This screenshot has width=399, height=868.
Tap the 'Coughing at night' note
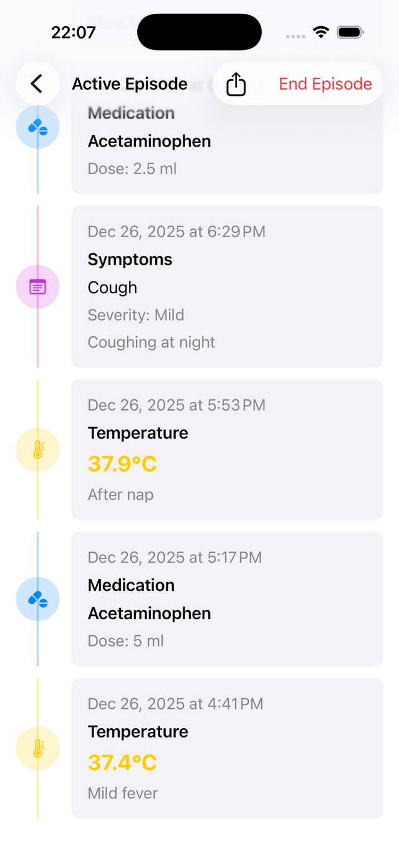(151, 342)
